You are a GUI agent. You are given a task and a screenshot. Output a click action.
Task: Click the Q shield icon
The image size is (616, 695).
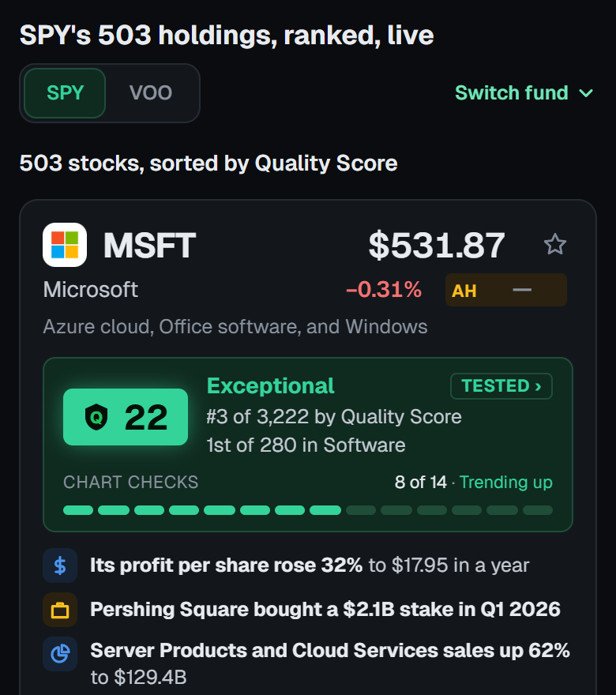(96, 417)
